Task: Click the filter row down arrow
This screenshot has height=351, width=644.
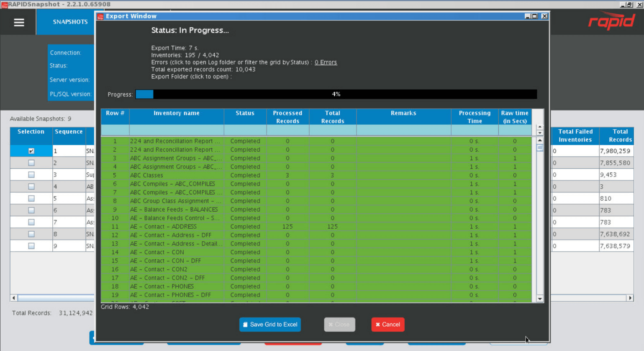Action: tap(540, 132)
